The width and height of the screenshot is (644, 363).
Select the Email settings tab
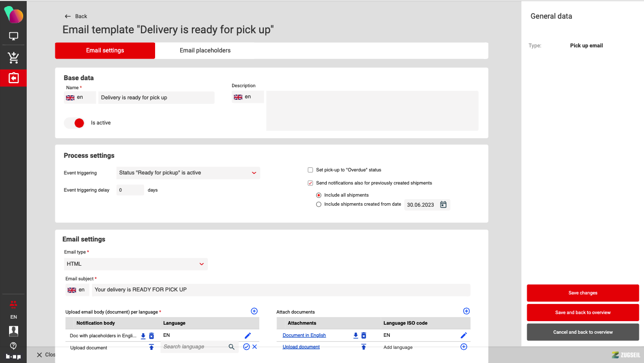click(x=105, y=50)
